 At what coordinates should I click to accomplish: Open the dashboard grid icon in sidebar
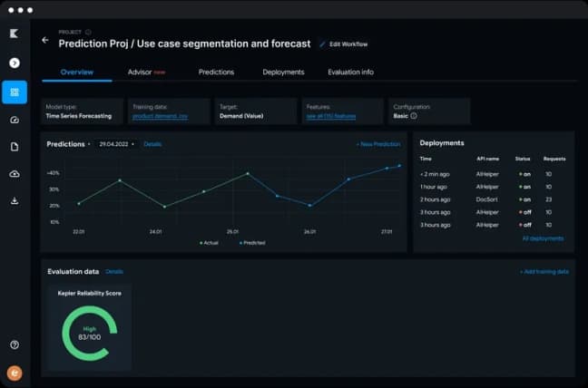(x=15, y=92)
